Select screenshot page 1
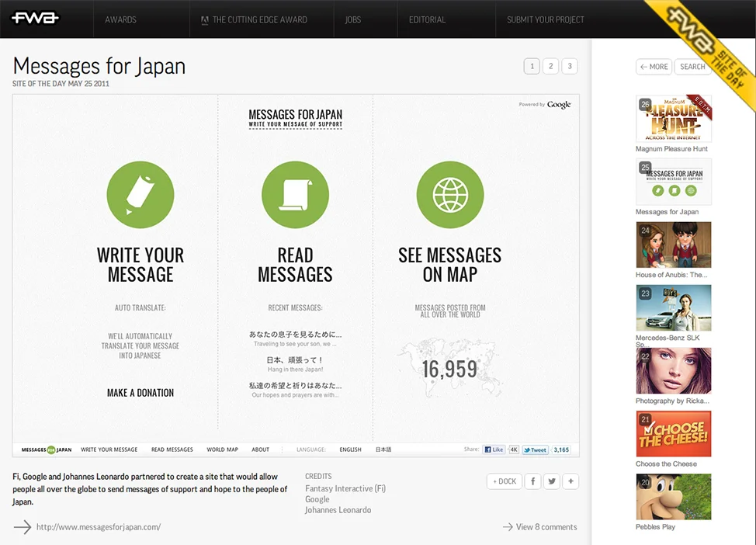756x545 pixels. coord(532,66)
